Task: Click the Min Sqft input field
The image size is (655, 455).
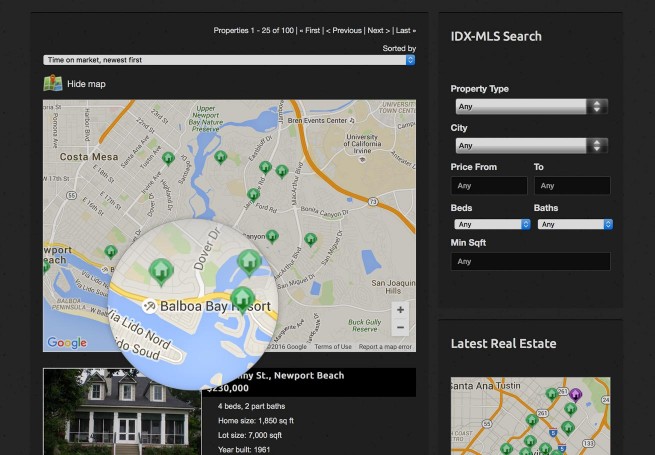Action: [x=531, y=262]
